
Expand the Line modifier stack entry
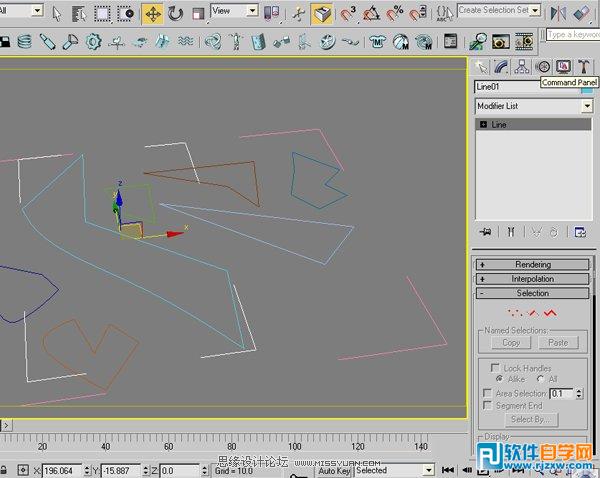point(483,124)
